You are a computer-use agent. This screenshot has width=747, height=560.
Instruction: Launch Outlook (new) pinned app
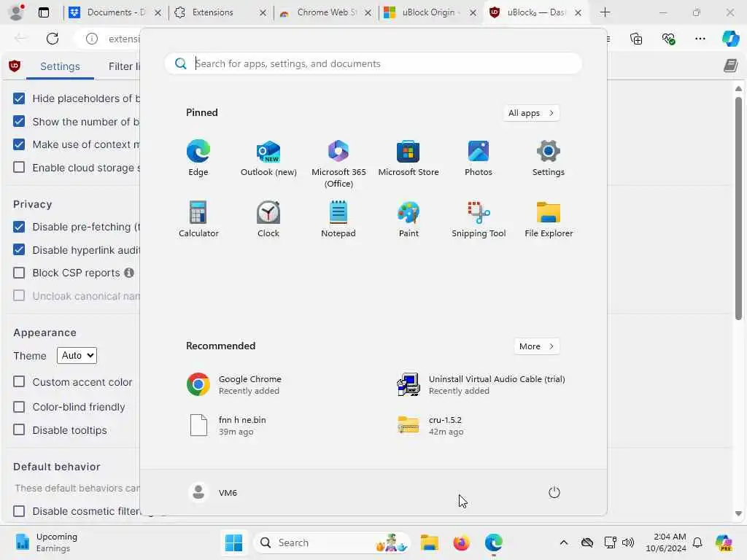point(268,158)
